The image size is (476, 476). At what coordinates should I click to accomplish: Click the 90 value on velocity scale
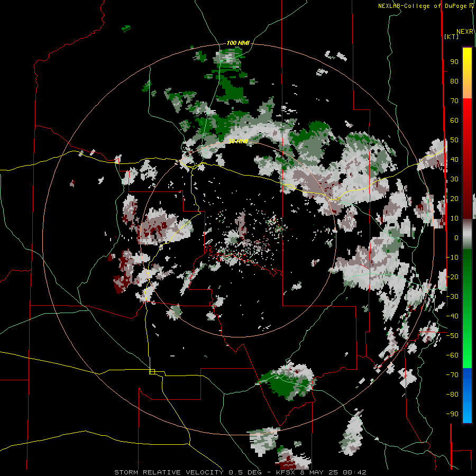[454, 62]
